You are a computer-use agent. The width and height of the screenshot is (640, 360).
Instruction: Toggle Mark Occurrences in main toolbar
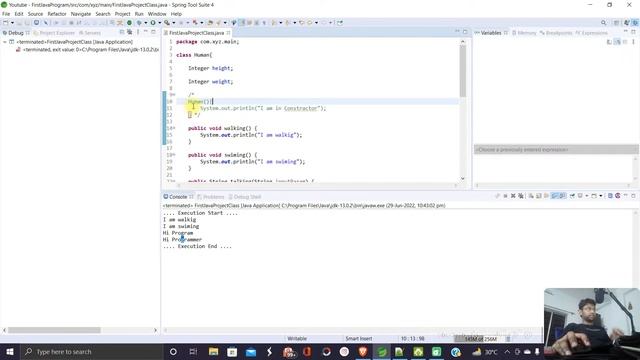tap(242, 23)
